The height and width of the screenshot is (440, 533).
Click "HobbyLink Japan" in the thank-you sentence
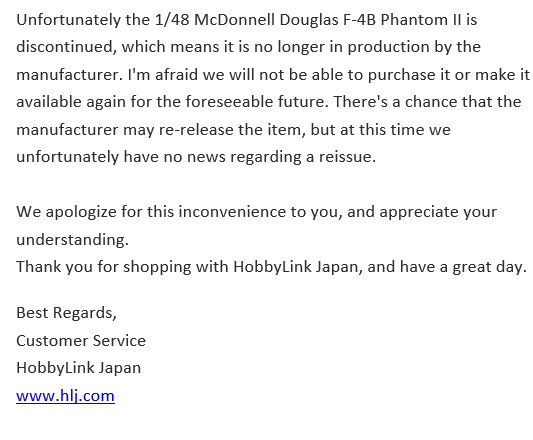296,267
